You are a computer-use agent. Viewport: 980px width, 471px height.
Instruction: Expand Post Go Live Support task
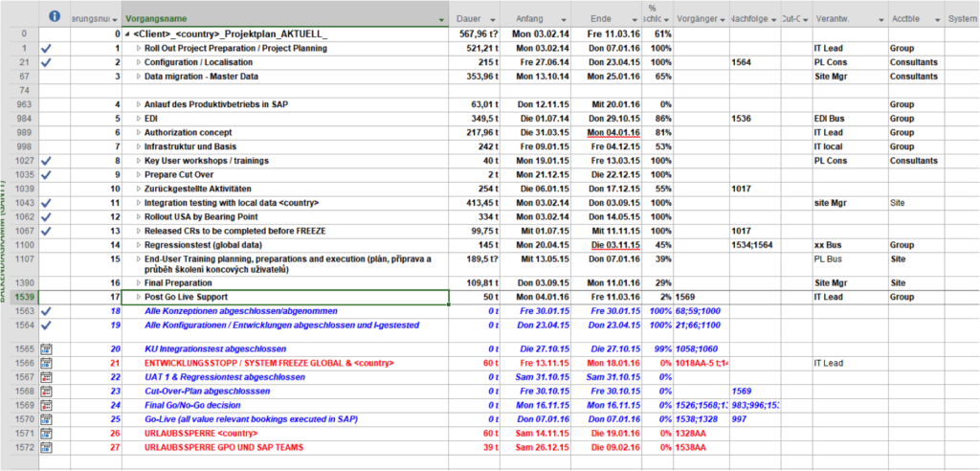coord(139,297)
